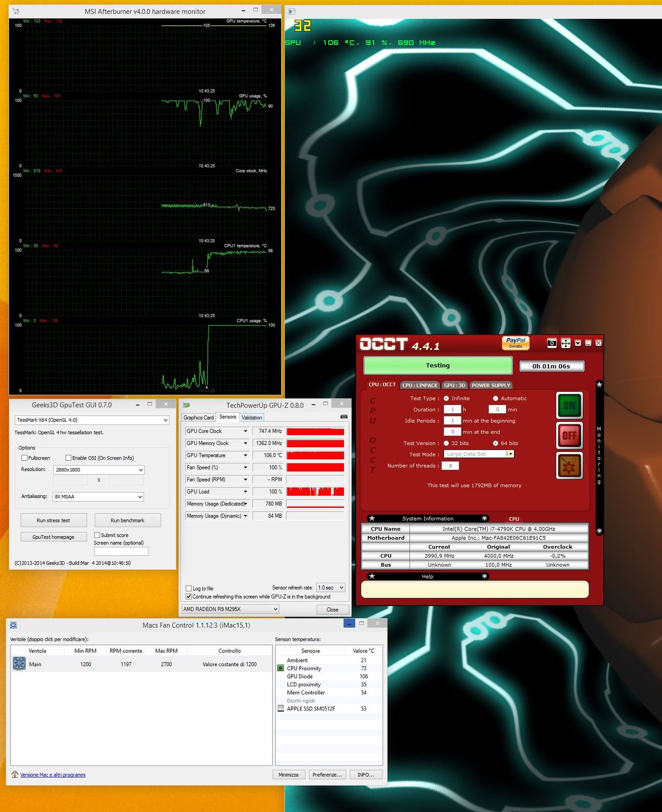
Task: Click Main fan icon in fan list
Action: [x=19, y=663]
